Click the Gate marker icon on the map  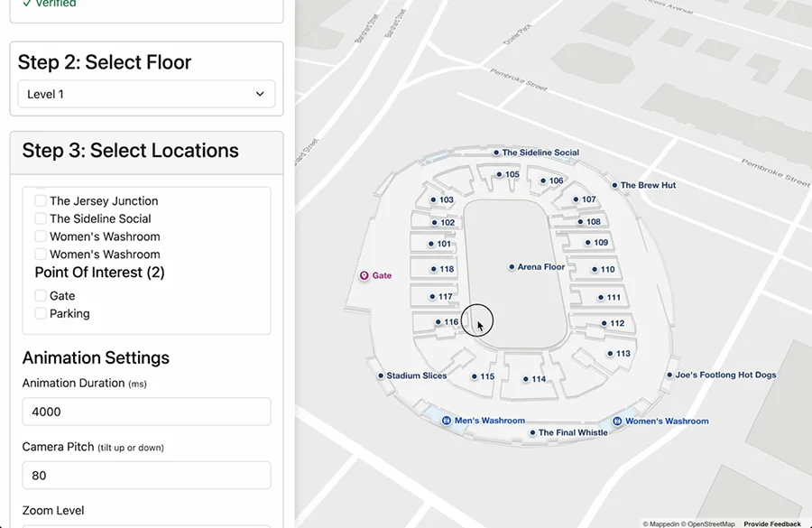(x=364, y=275)
